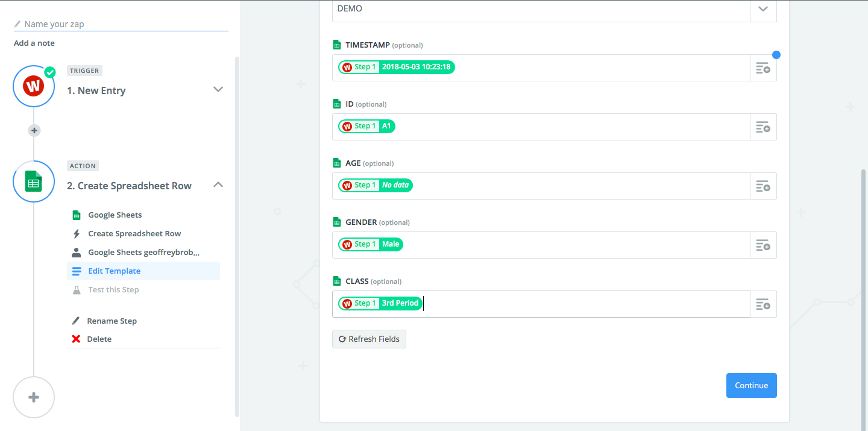Click the Google Sheets icon beside GENDER label

(x=337, y=222)
